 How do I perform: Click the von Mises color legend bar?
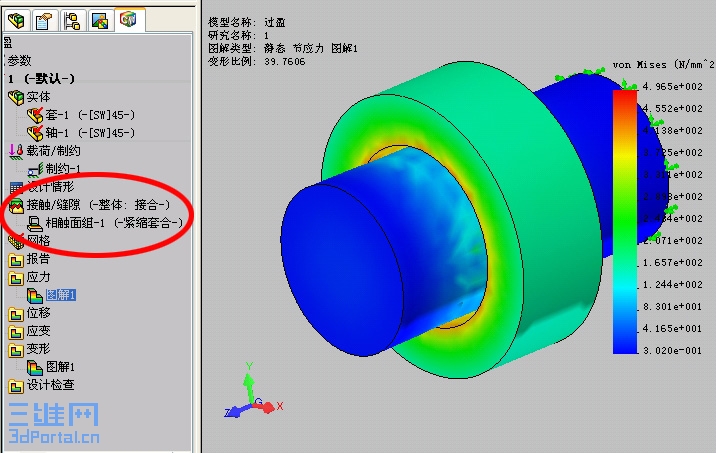point(625,222)
